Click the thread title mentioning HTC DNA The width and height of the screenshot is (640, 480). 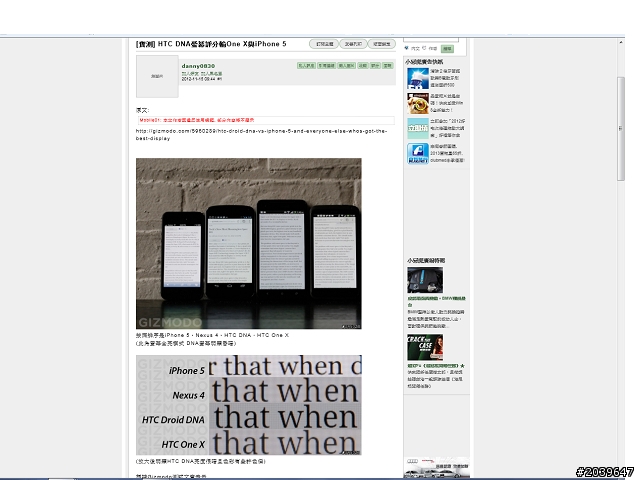pos(211,44)
